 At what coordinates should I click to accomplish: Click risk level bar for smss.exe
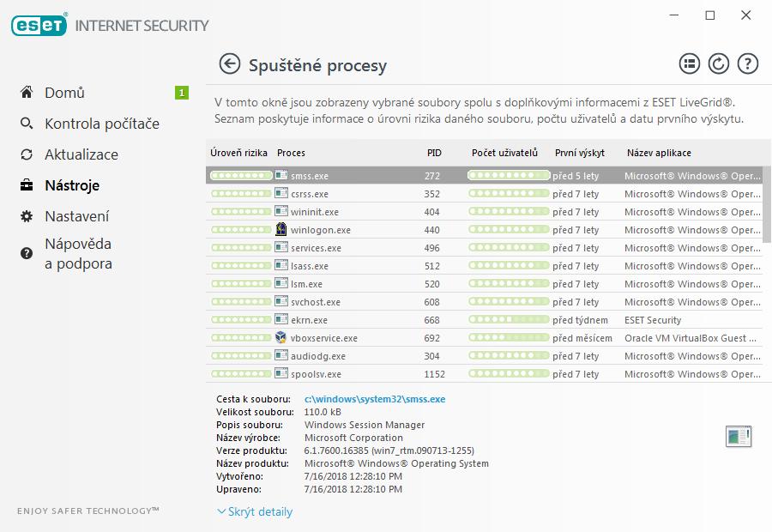241,175
